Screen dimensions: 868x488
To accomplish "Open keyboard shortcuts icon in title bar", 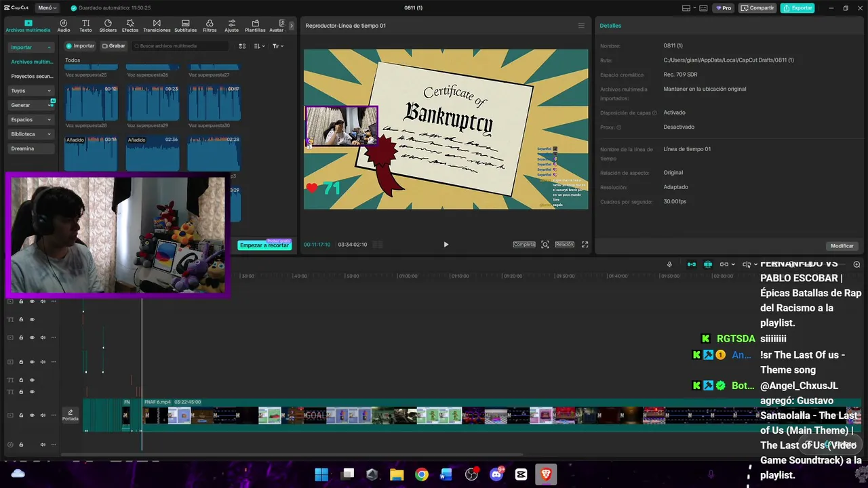I will [x=704, y=8].
